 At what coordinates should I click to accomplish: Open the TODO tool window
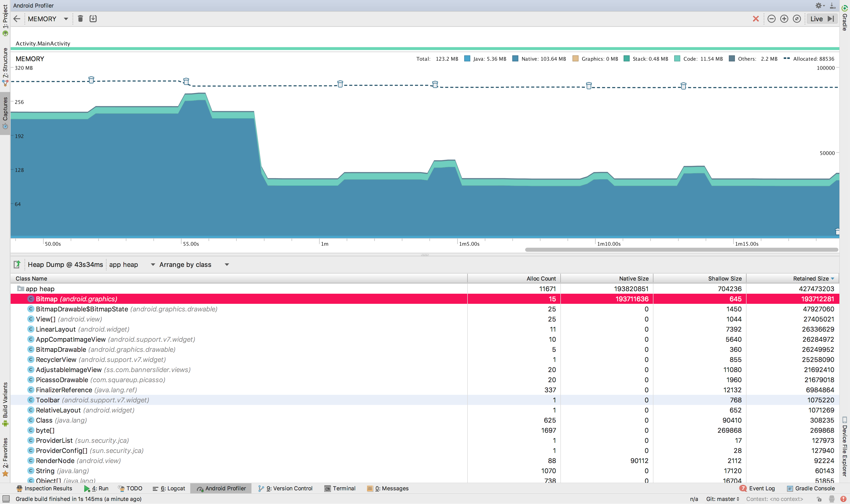(130, 488)
